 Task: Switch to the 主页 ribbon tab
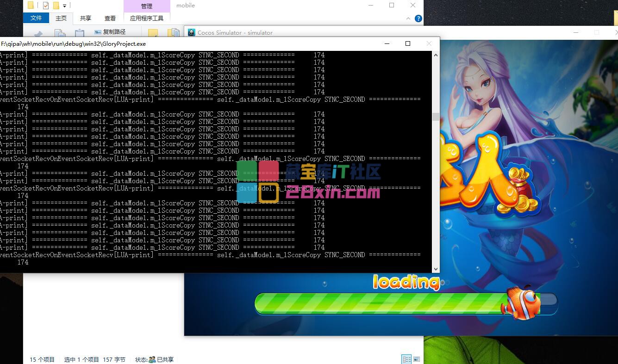61,18
